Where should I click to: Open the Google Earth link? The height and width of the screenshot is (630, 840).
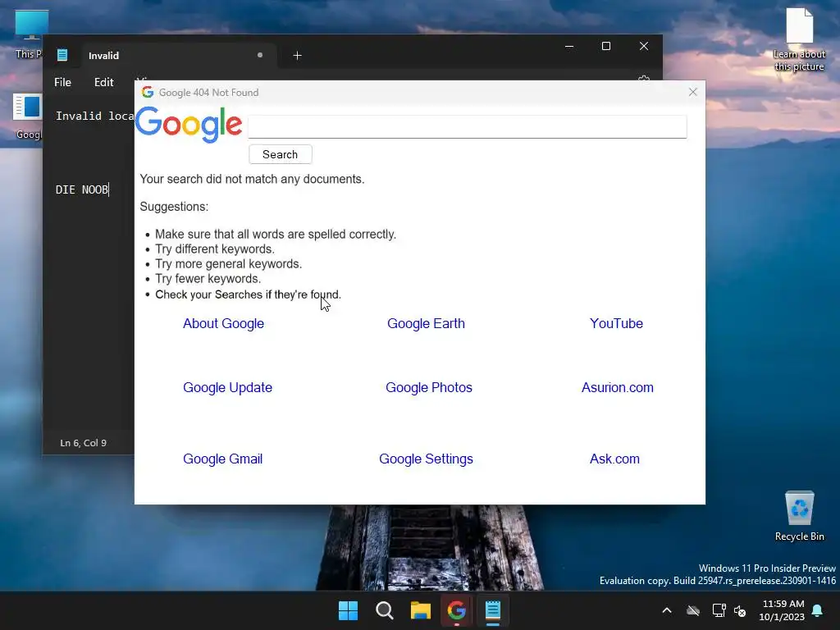pyautogui.click(x=426, y=323)
